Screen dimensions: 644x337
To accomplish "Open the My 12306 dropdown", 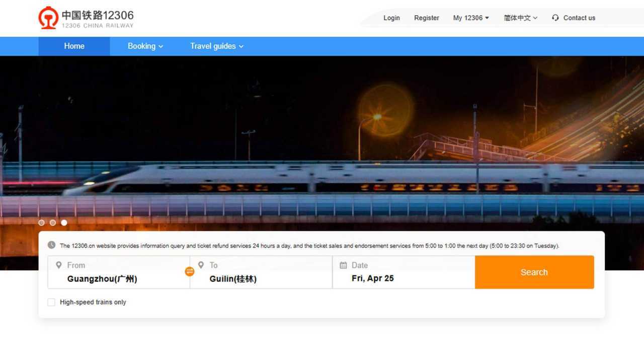I will (x=470, y=18).
